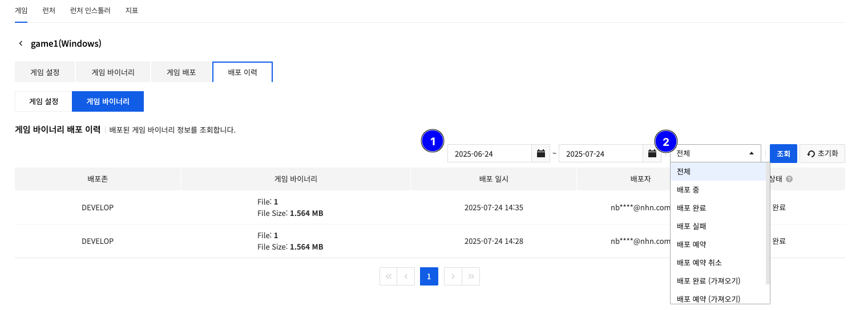
Task: Reset filters with 초기화 button
Action: pos(822,154)
